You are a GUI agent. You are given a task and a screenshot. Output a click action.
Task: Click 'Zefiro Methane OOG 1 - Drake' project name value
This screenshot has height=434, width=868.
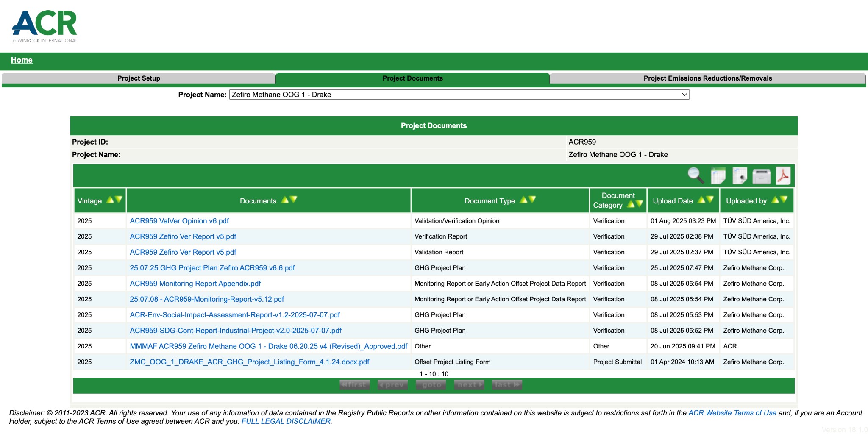[618, 155]
